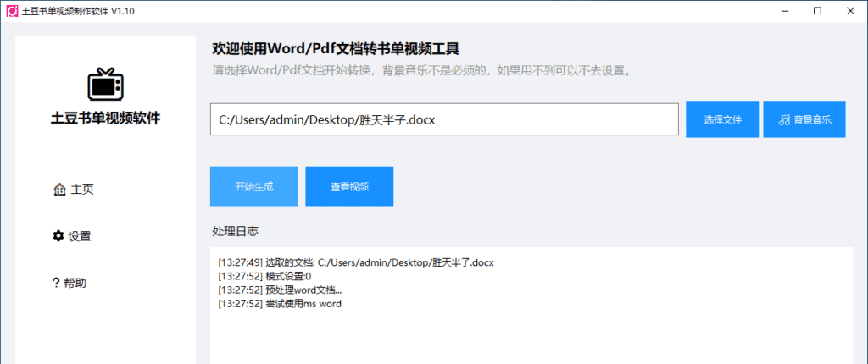
Task: Open the 主页 page from the sidebar
Action: point(81,190)
